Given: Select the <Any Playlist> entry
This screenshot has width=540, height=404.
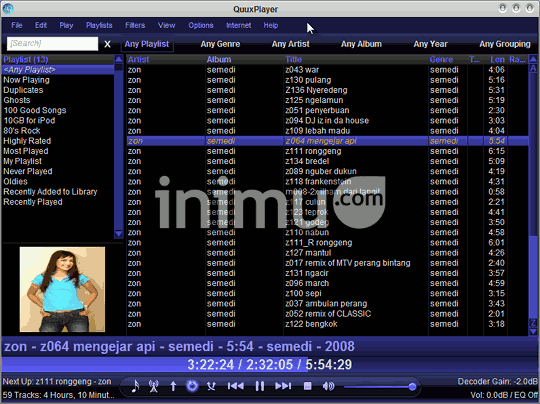Looking at the screenshot, I should pyautogui.click(x=58, y=70).
